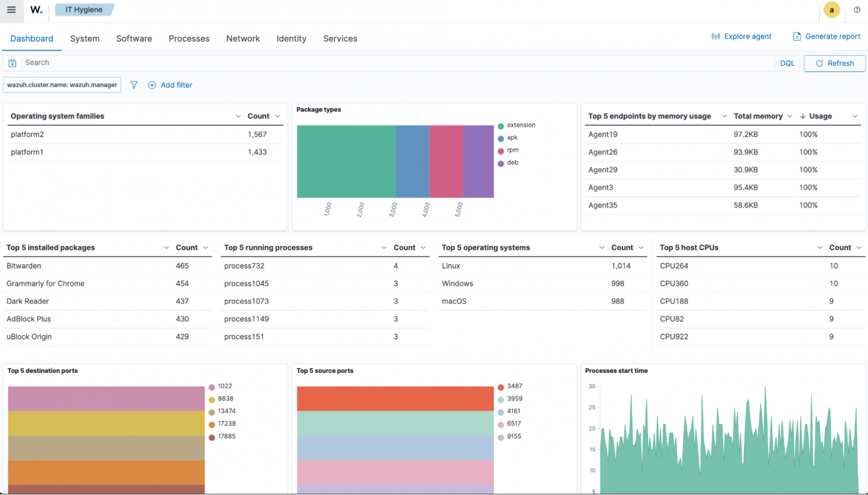Open filter options via the funnel icon

tap(133, 85)
